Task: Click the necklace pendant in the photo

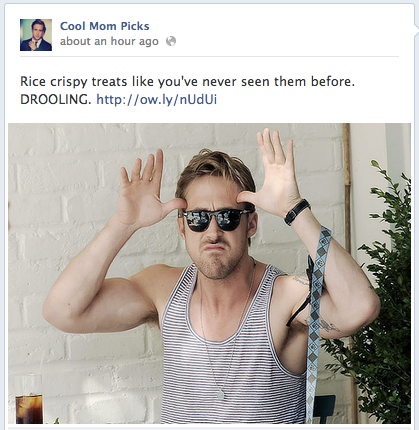Action: (x=220, y=395)
